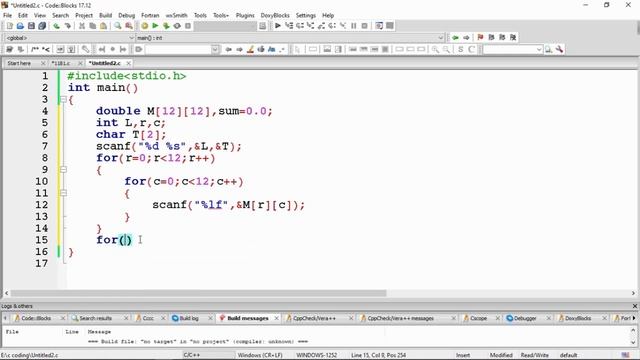Open the Settings menu

pyautogui.click(x=306, y=15)
